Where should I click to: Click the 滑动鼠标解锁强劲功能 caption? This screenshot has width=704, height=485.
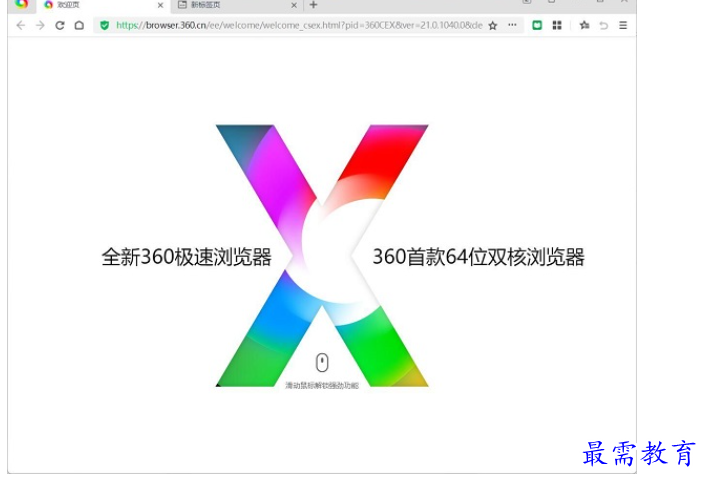(322, 385)
